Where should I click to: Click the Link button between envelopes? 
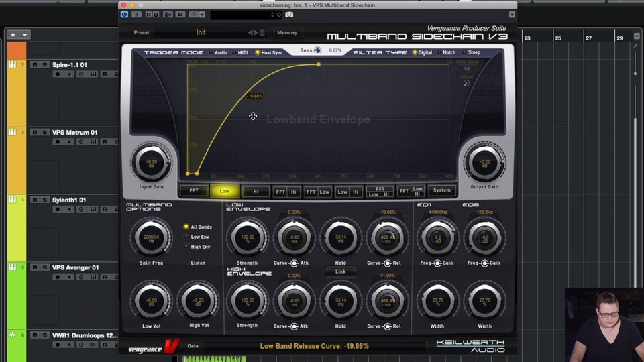(341, 271)
